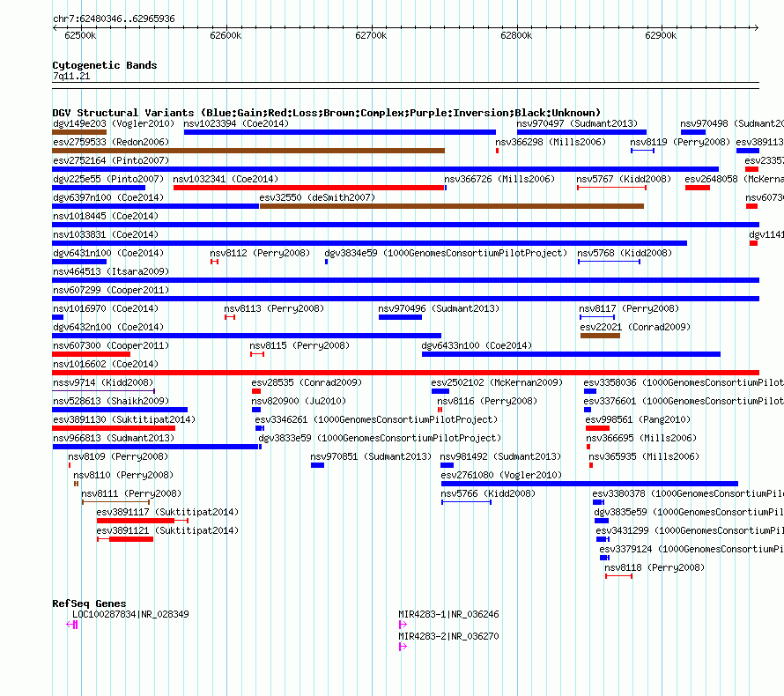
Task: Click the nsv970497 (Sudmant2013) blue bar
Action: click(x=581, y=132)
